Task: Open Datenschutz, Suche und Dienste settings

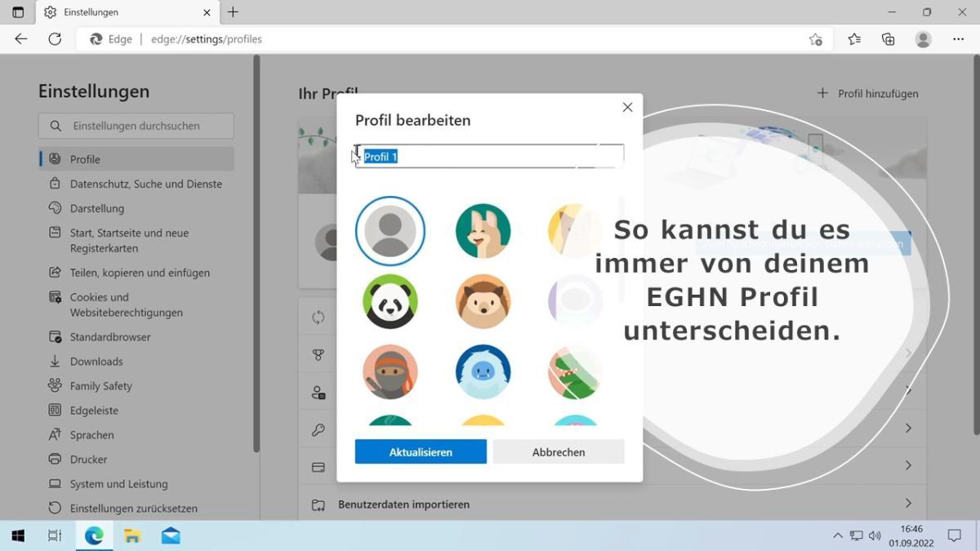Action: coord(145,184)
